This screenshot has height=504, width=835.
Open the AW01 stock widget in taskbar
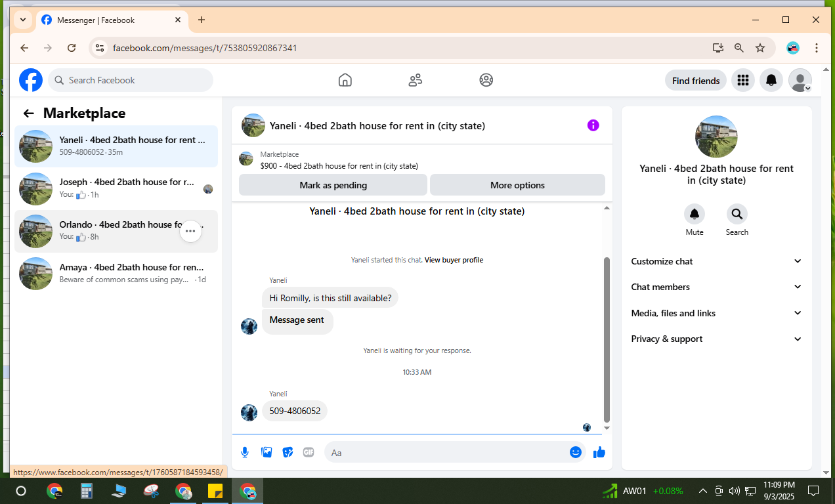pos(643,491)
